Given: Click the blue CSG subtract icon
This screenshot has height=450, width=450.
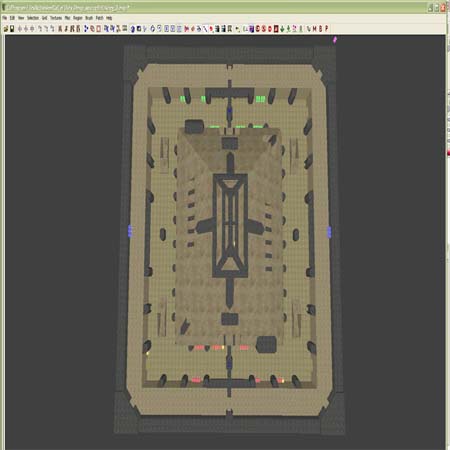Looking at the screenshot, I should coord(86,29).
